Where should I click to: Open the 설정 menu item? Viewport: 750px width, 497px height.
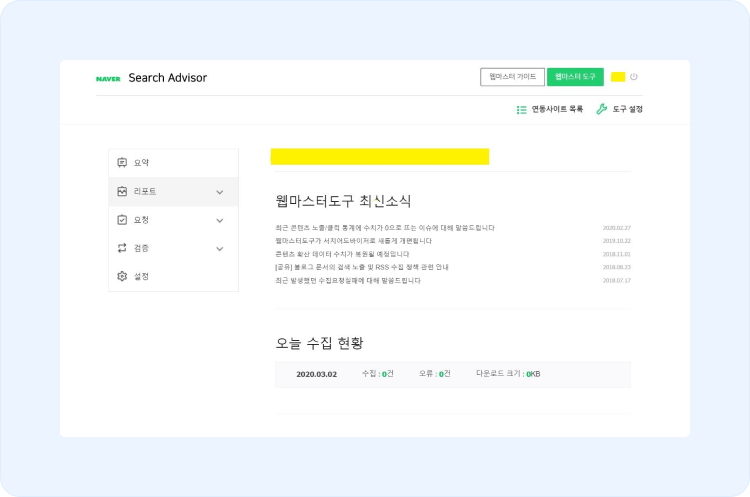(x=142, y=276)
